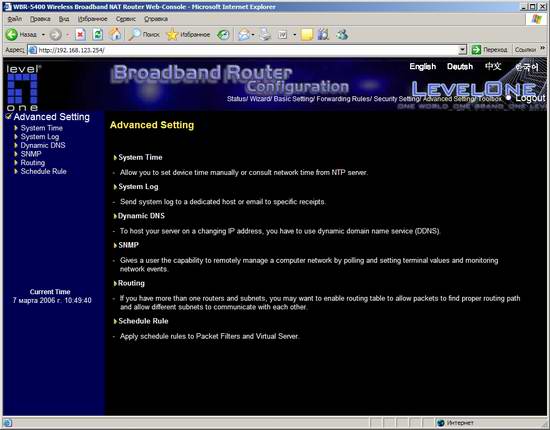Switch language to Chinese 中文
Screen dimensions: 550x430
[x=493, y=66]
